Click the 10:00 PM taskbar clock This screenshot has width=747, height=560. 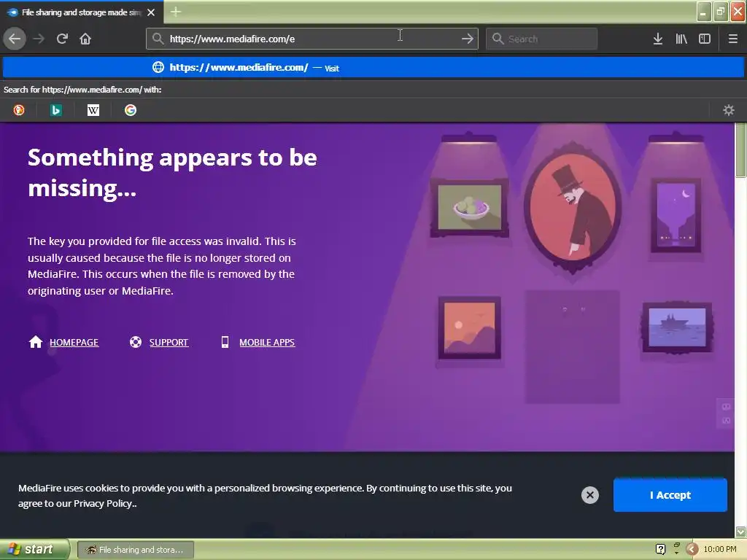[719, 549]
